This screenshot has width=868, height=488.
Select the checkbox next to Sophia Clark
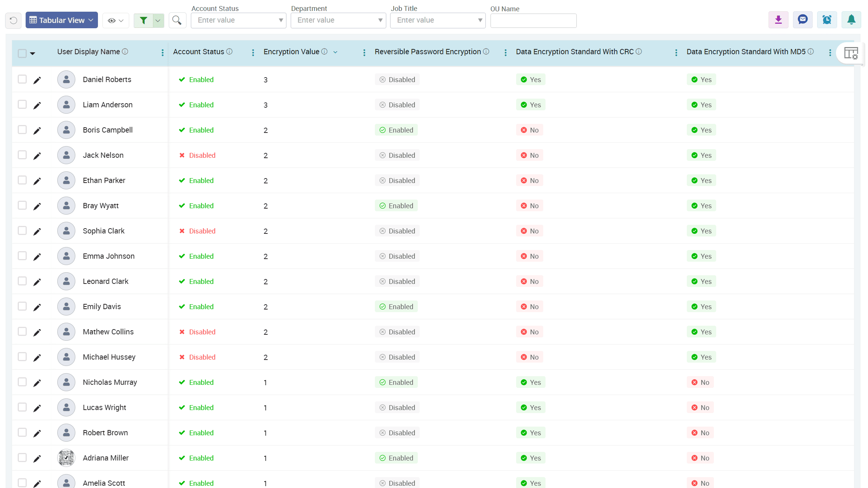[22, 230]
